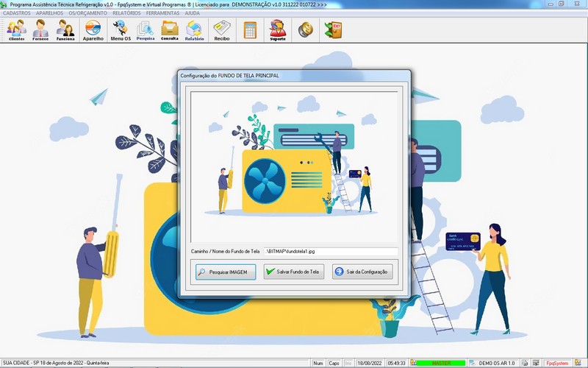This screenshot has width=588, height=368.
Task: Click the Fornece suppliers icon
Action: coord(40,30)
